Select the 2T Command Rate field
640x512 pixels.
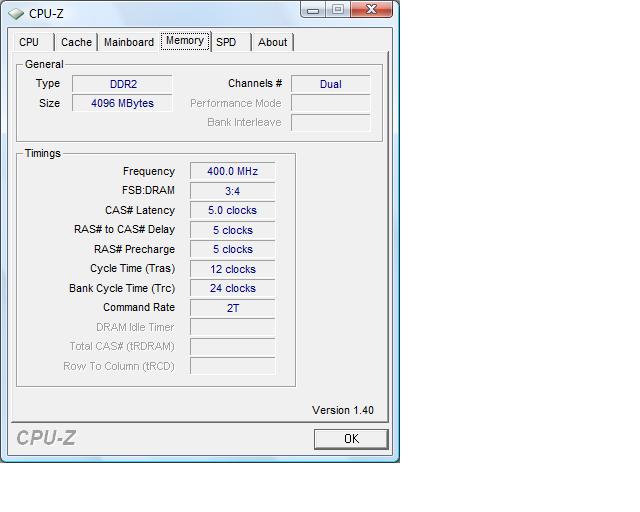point(233,308)
